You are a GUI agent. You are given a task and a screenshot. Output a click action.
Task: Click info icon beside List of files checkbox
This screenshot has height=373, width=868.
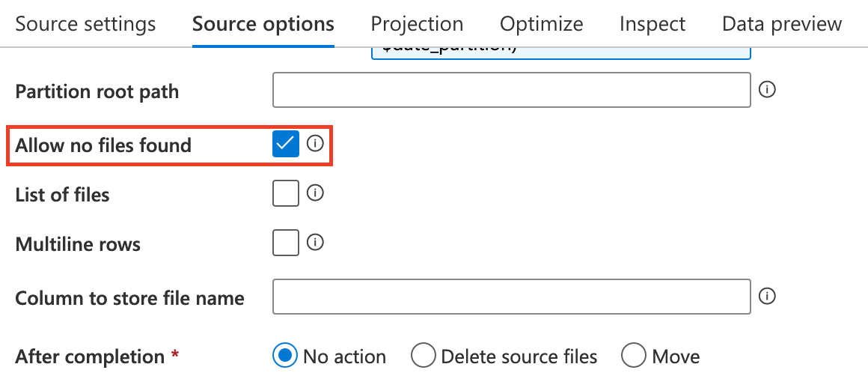(316, 193)
